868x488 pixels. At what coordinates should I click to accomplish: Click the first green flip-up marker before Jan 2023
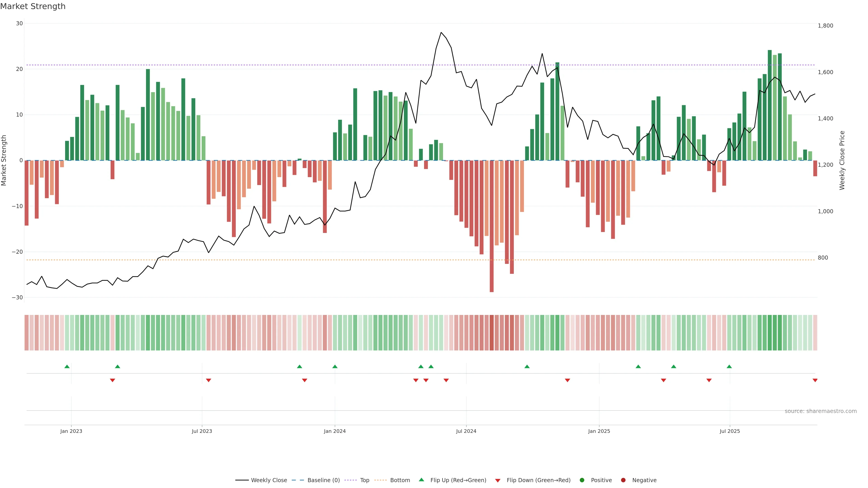click(x=67, y=366)
